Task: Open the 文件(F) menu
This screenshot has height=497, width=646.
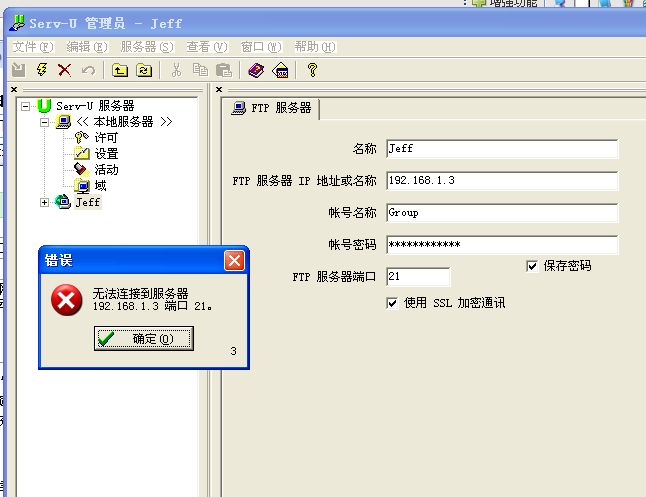Action: [33, 47]
